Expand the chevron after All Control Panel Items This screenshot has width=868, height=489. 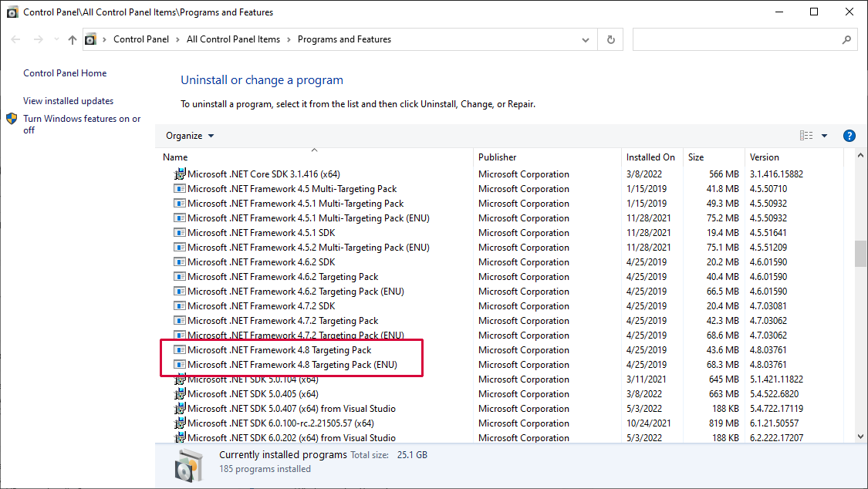289,39
